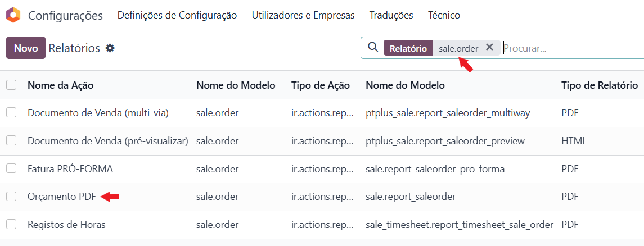Open the Fatura PRÓ-FORMA report record
Image resolution: width=644 pixels, height=246 pixels.
pos(70,168)
